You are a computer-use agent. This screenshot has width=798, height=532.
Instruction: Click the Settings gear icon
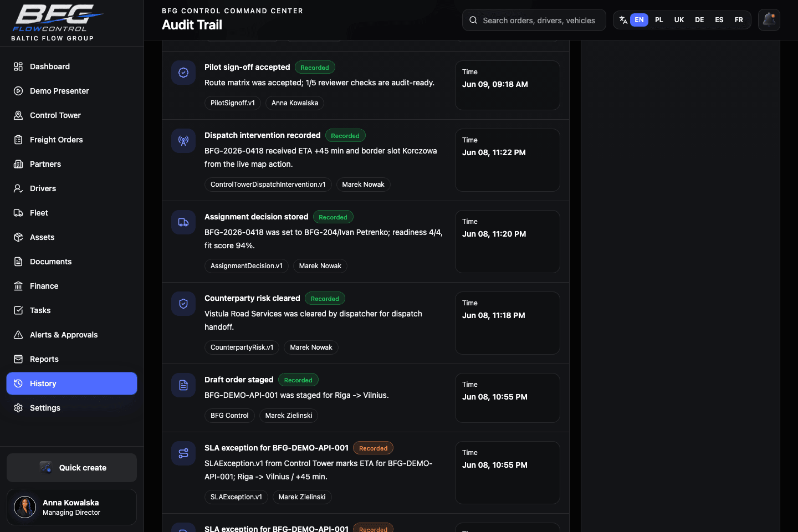[x=18, y=408]
